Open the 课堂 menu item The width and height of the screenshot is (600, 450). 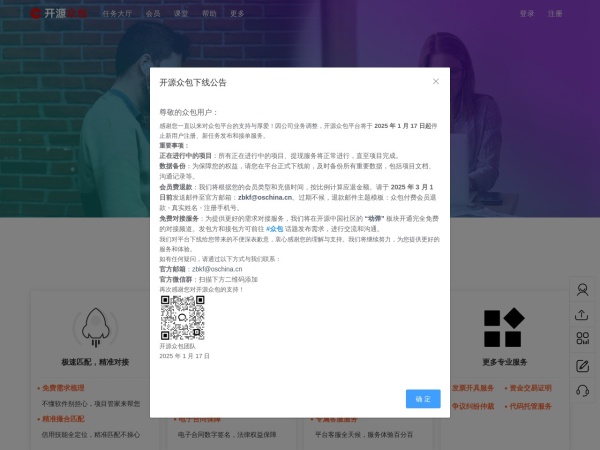pyautogui.click(x=181, y=14)
